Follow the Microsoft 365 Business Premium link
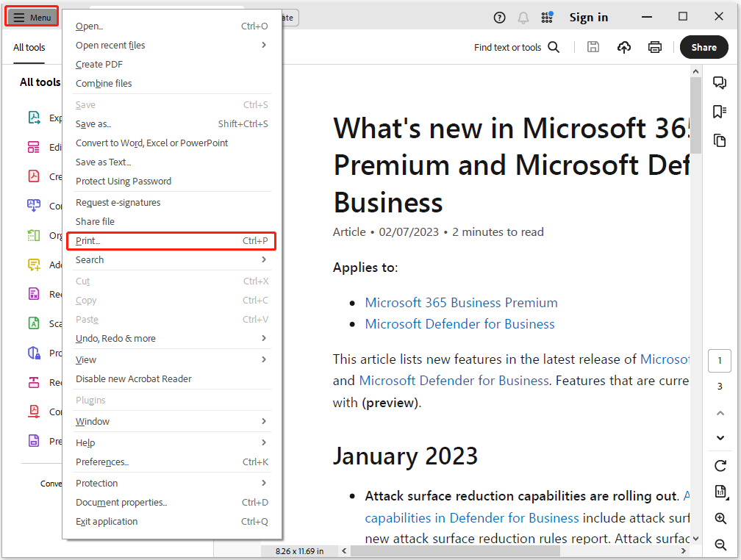Image resolution: width=741 pixels, height=560 pixels. tap(461, 303)
